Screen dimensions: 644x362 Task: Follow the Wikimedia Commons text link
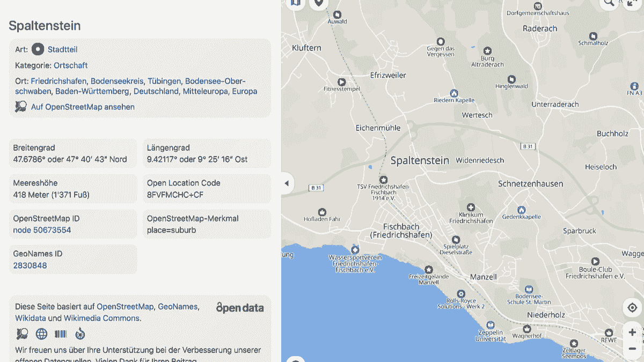click(x=101, y=318)
